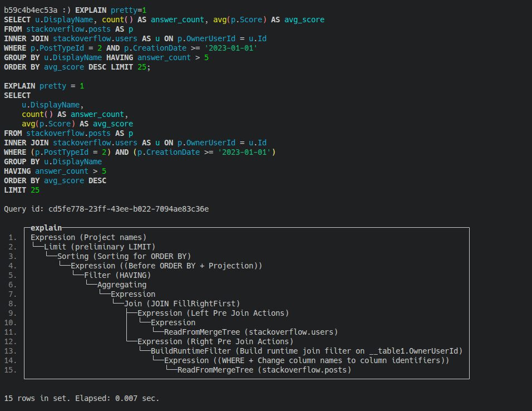Click the '2023-01-01' date in formatted WHERE clause

point(244,152)
